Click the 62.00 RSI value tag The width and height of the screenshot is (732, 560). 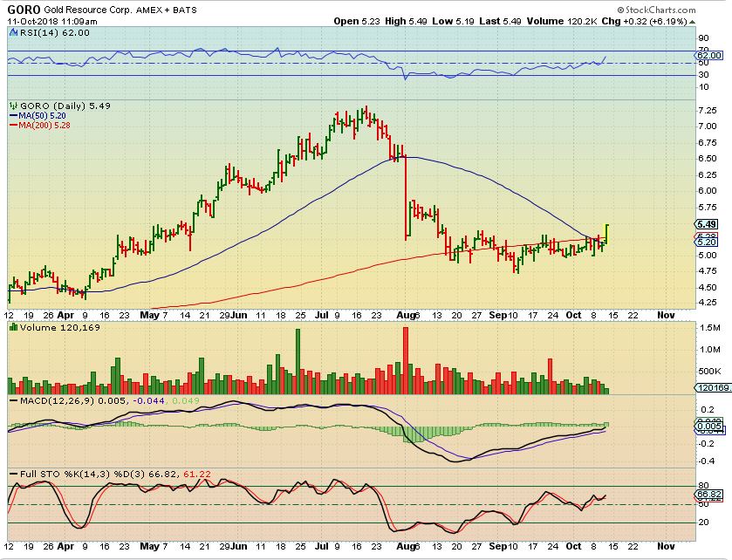709,56
